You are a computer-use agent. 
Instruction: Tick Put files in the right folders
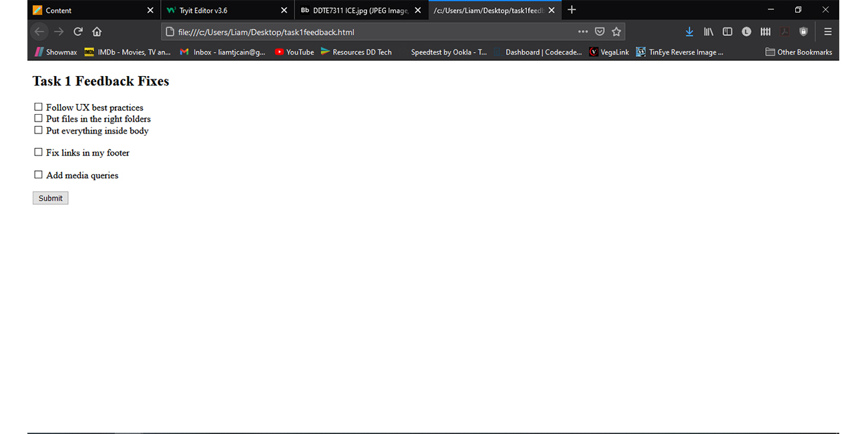tap(38, 118)
